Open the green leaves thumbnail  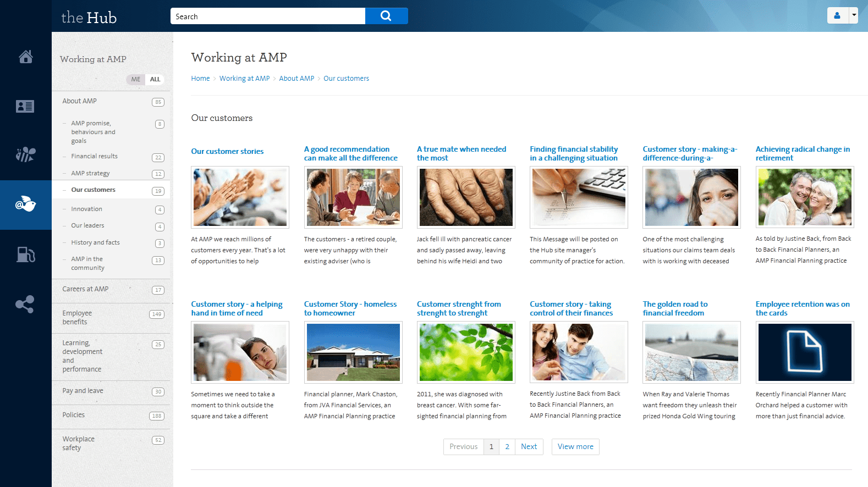coord(466,352)
